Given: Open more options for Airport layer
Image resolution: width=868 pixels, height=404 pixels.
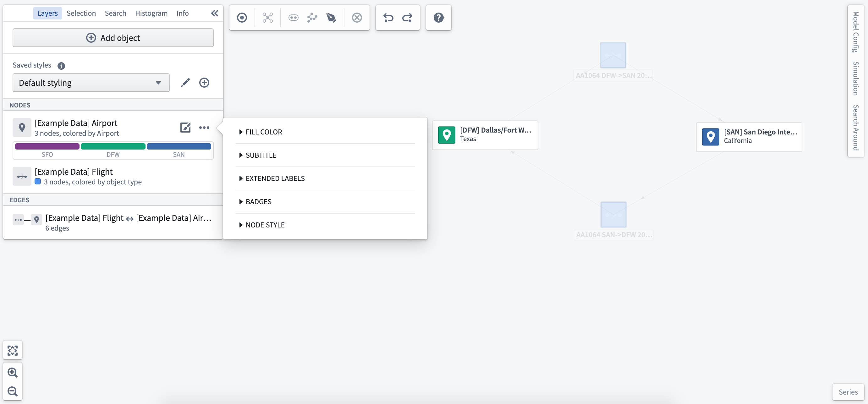Looking at the screenshot, I should click(x=204, y=127).
